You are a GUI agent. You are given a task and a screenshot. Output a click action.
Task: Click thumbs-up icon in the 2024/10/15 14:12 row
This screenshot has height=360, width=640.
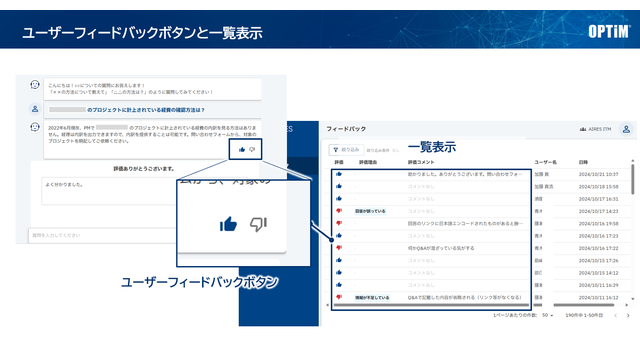[x=339, y=272]
